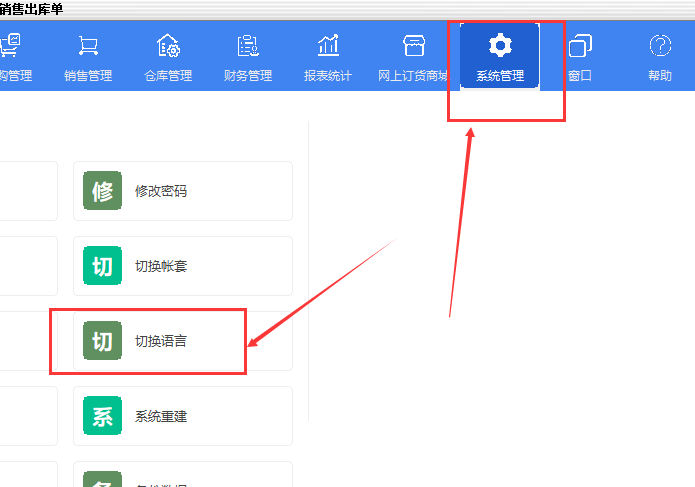Click the 切 icon beside 切换语言

pyautogui.click(x=102, y=341)
